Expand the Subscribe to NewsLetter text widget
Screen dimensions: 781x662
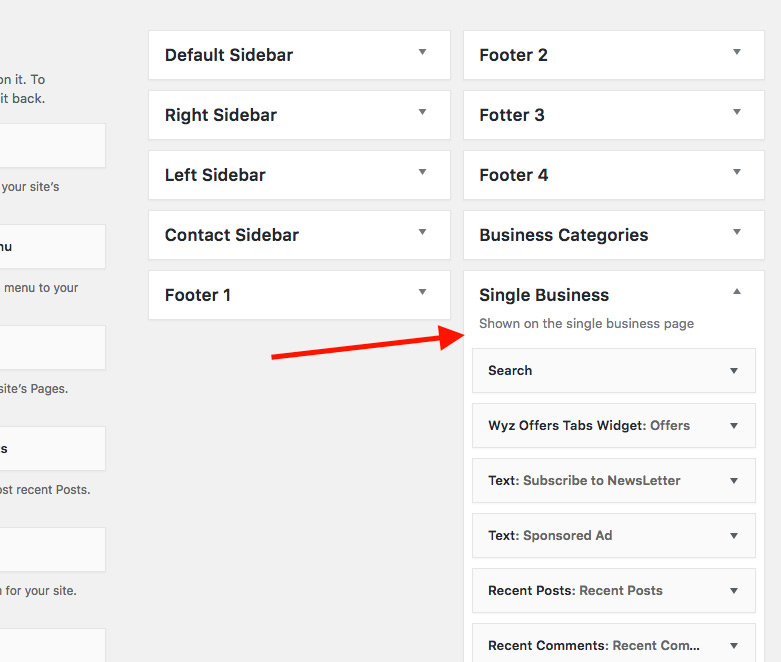[734, 481]
